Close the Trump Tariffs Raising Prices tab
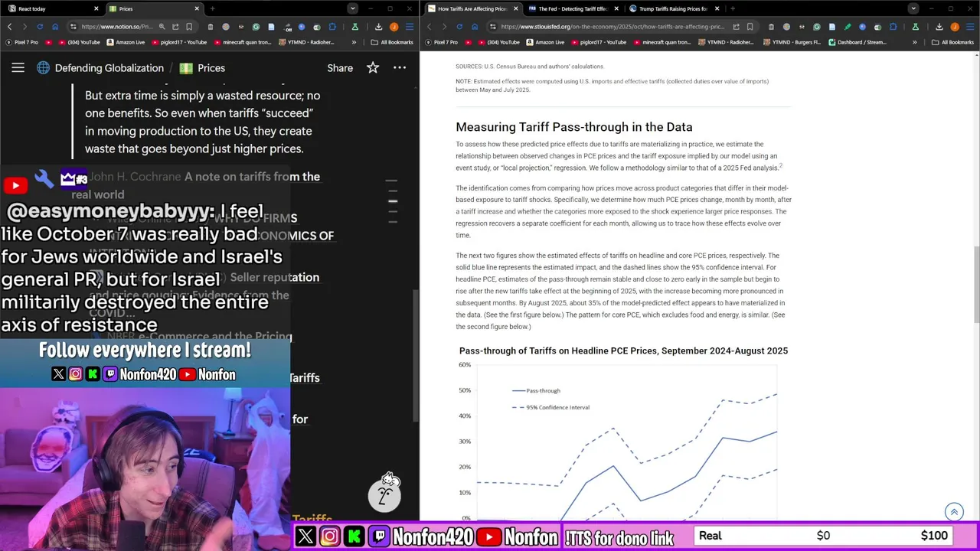Viewport: 980px width, 551px height. pyautogui.click(x=717, y=8)
